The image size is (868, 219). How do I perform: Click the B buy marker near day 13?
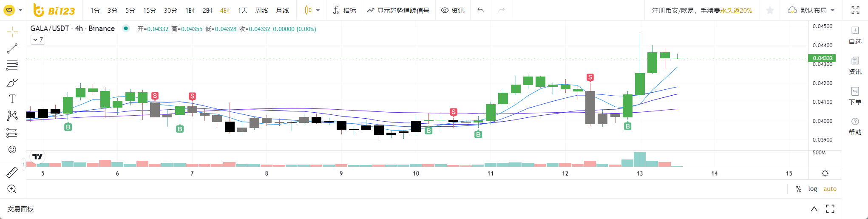627,126
